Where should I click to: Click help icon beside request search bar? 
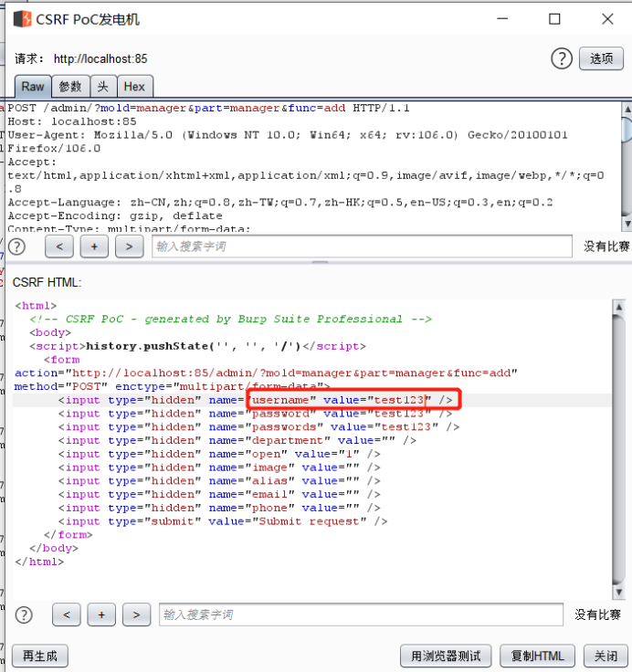(17, 247)
